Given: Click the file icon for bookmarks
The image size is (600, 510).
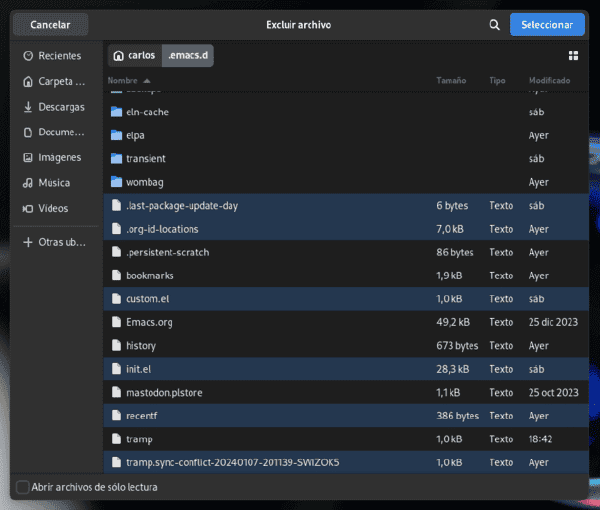Looking at the screenshot, I should (116, 275).
